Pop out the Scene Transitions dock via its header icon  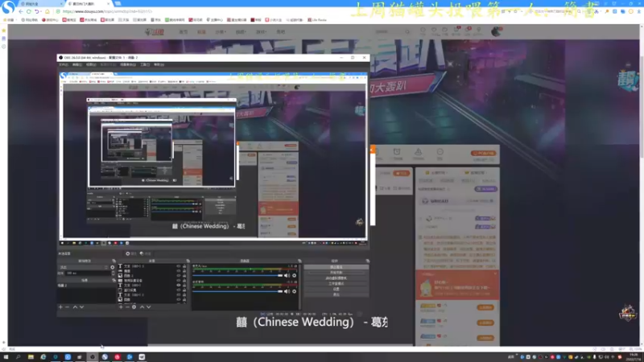tap(114, 261)
